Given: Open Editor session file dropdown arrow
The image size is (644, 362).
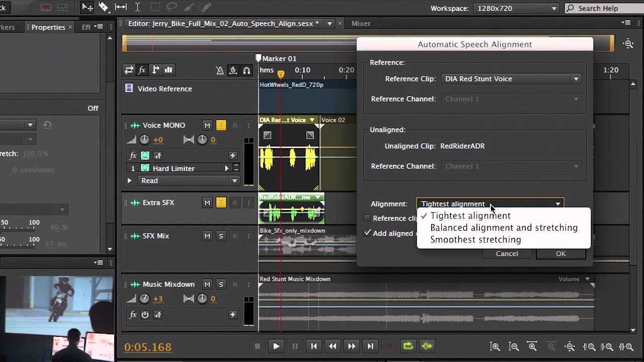Looking at the screenshot, I should coord(330,24).
